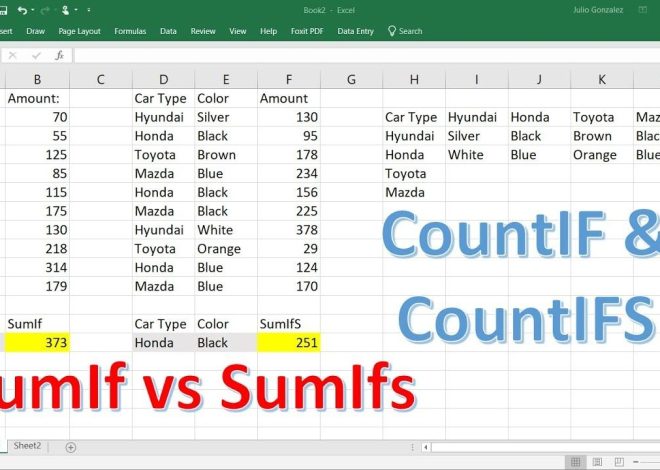Switch to Page Layout view icon
The image size is (660, 470).
pyautogui.click(x=597, y=462)
